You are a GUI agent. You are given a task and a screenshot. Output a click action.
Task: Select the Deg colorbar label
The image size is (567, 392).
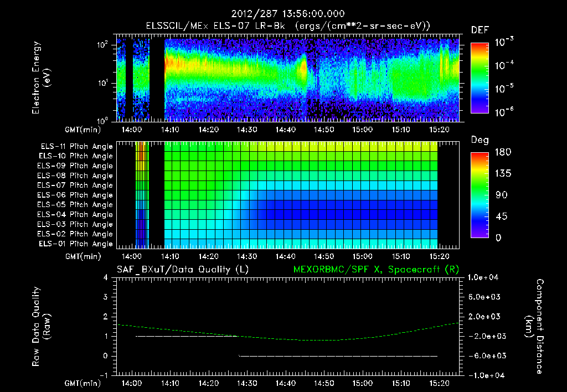click(480, 140)
